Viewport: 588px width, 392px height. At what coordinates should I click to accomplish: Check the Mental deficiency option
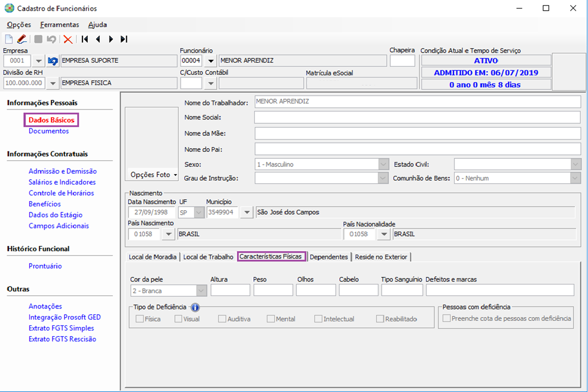pos(271,319)
